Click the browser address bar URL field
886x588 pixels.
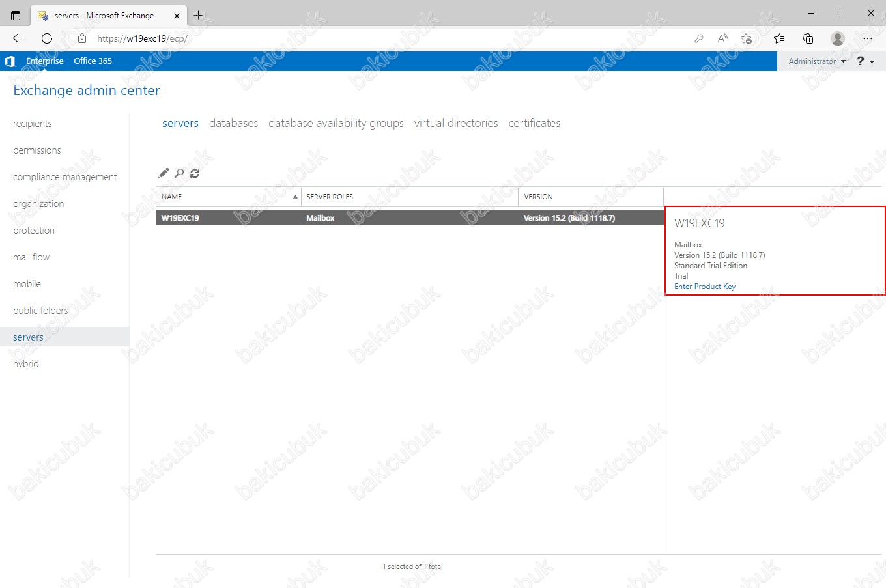(x=391, y=38)
